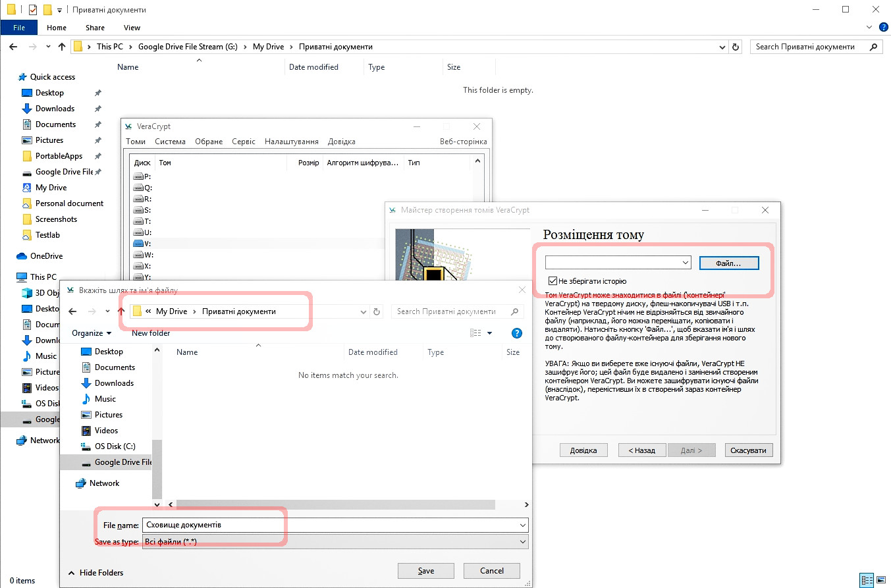This screenshot has width=891, height=588.
Task: Open the File name dropdown arrow
Action: coord(523,525)
